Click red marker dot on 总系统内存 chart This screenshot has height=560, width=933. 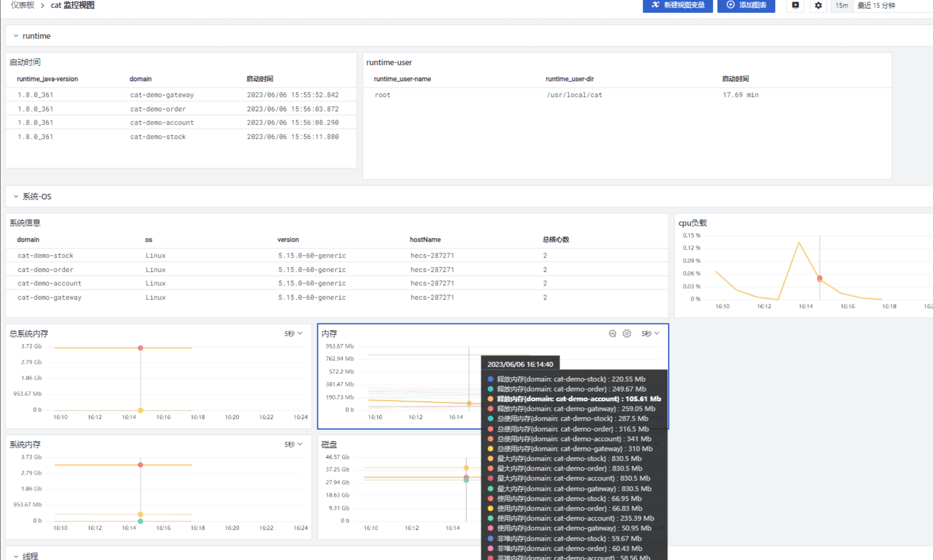(140, 348)
